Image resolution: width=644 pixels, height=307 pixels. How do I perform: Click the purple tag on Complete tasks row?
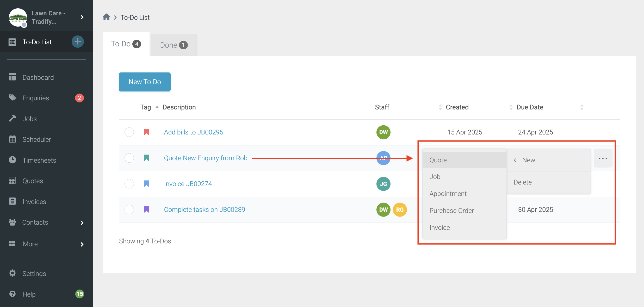[x=146, y=210]
